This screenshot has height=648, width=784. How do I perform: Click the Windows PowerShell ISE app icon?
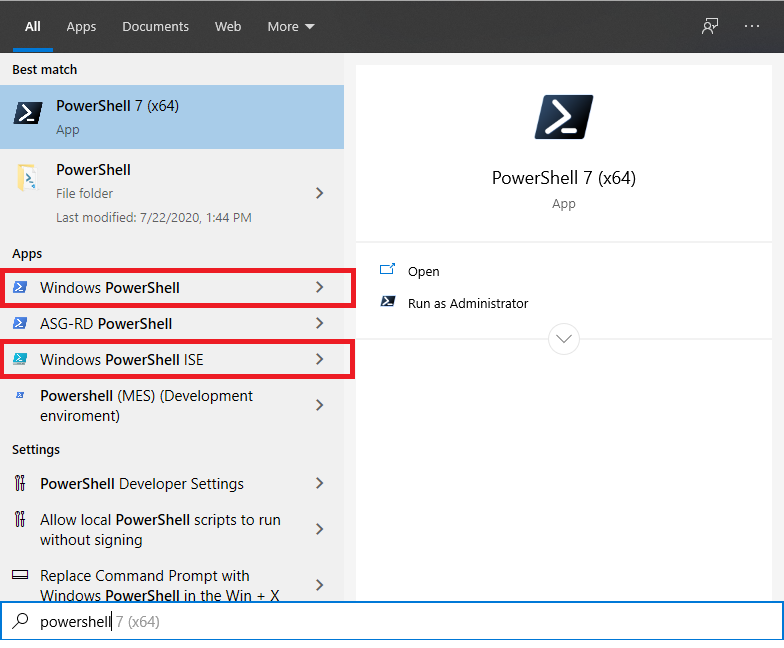(20, 359)
